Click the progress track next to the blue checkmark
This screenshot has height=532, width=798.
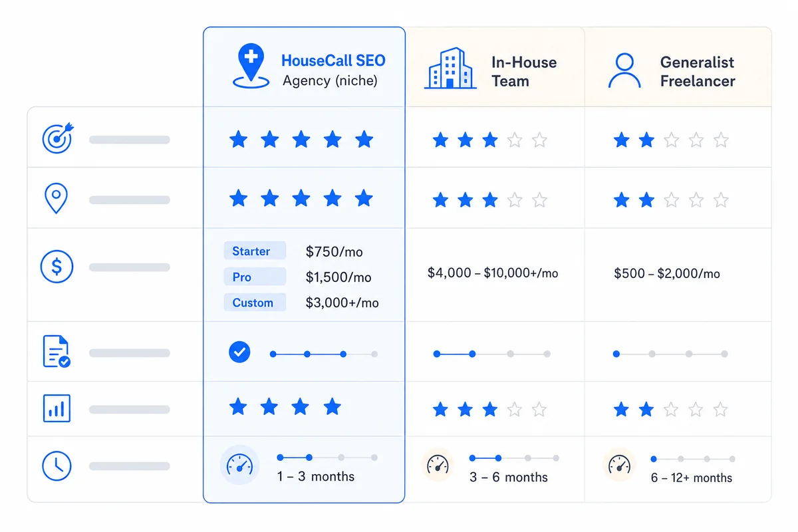point(324,354)
